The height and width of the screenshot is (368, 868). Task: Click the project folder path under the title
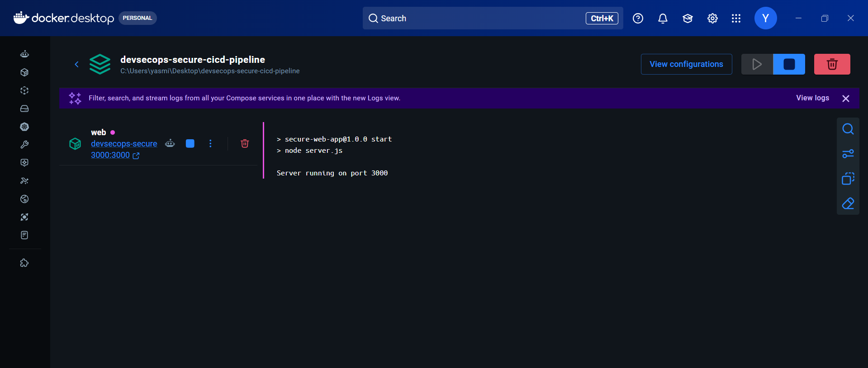point(210,71)
